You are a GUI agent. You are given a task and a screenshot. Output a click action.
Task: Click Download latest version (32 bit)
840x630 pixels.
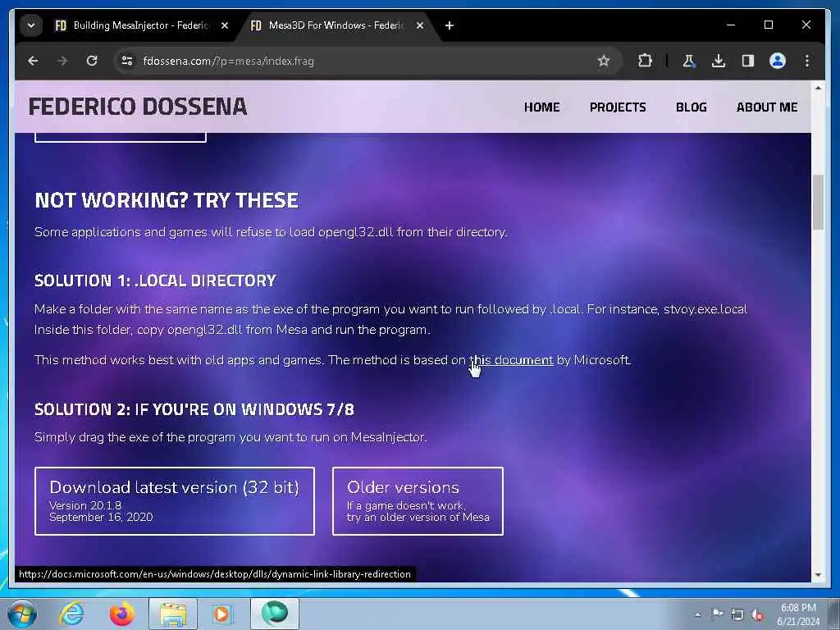(175, 501)
